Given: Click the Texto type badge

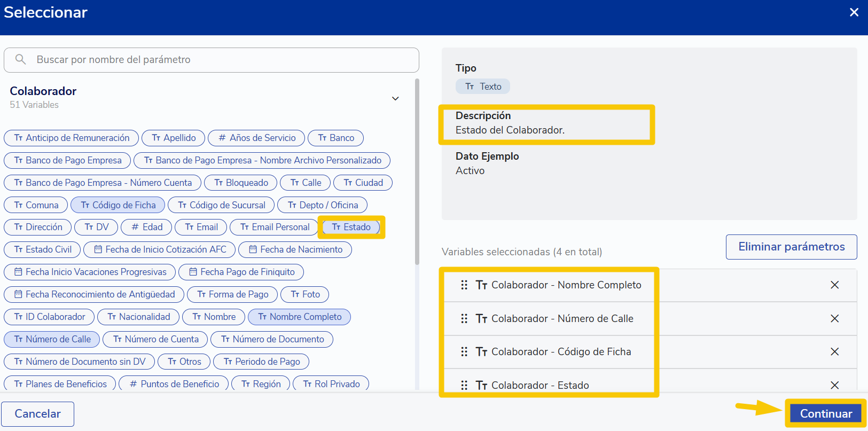Looking at the screenshot, I should click(x=483, y=87).
